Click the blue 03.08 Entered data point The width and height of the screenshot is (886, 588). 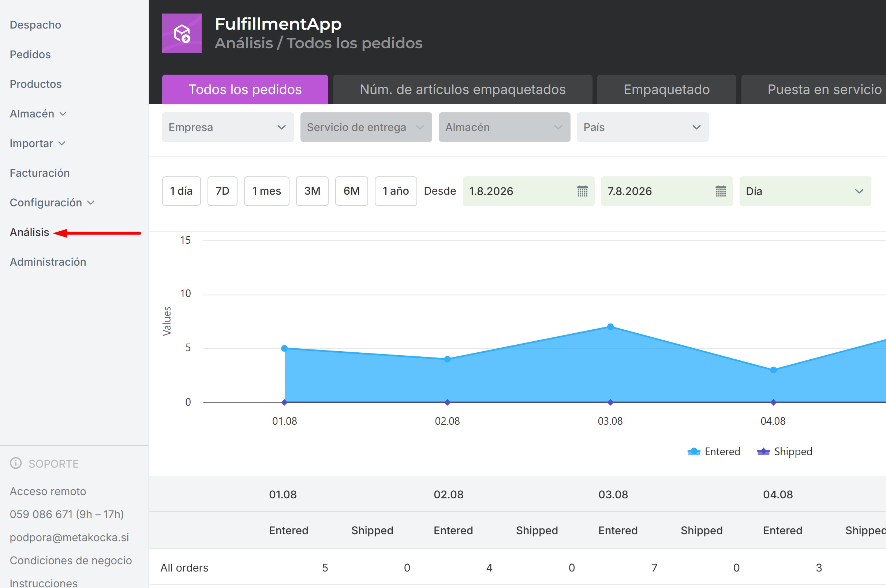point(610,327)
